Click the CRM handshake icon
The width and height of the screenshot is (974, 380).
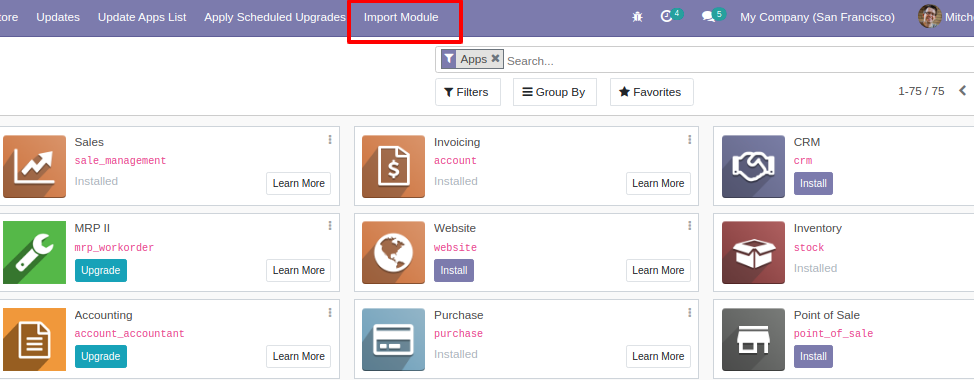click(753, 166)
